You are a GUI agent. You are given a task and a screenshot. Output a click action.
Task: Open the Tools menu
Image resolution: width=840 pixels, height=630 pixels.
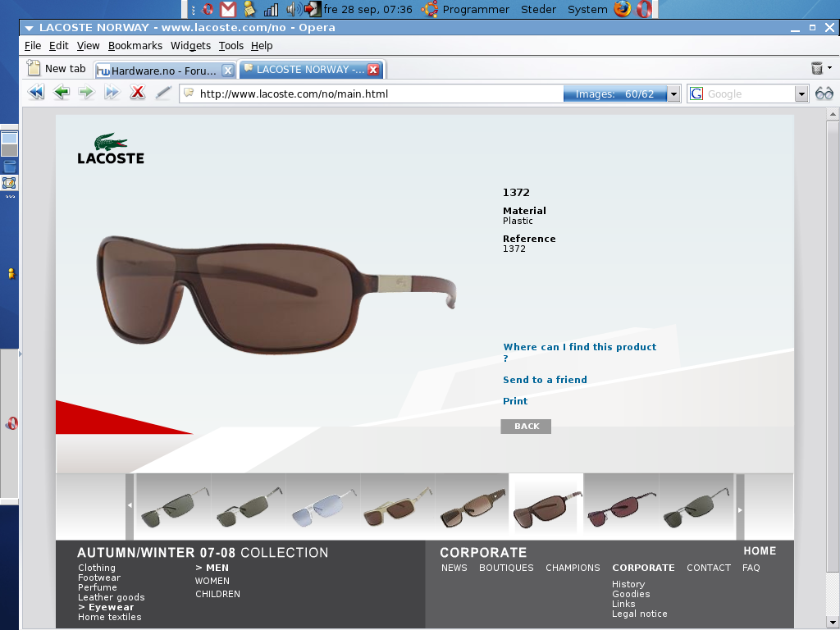(231, 46)
